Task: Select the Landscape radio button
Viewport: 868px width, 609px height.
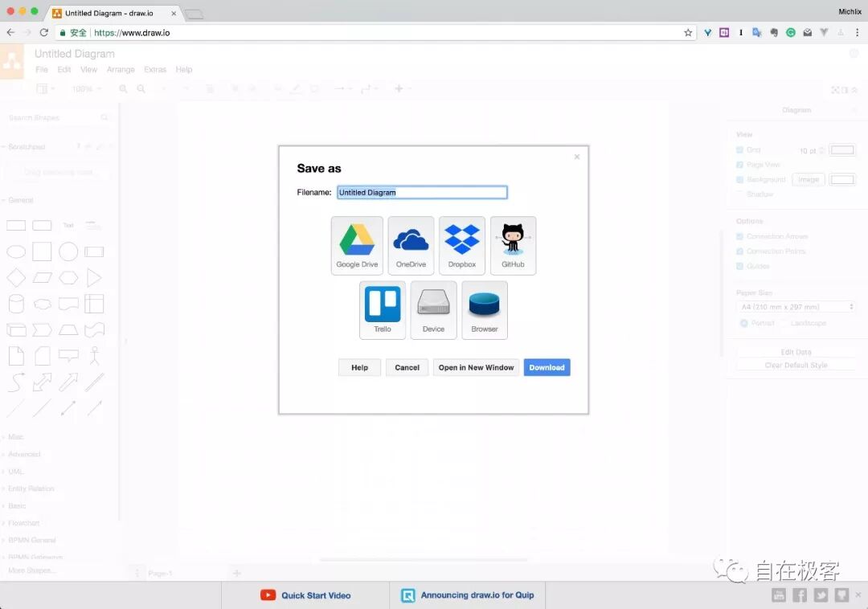Action: 784,323
